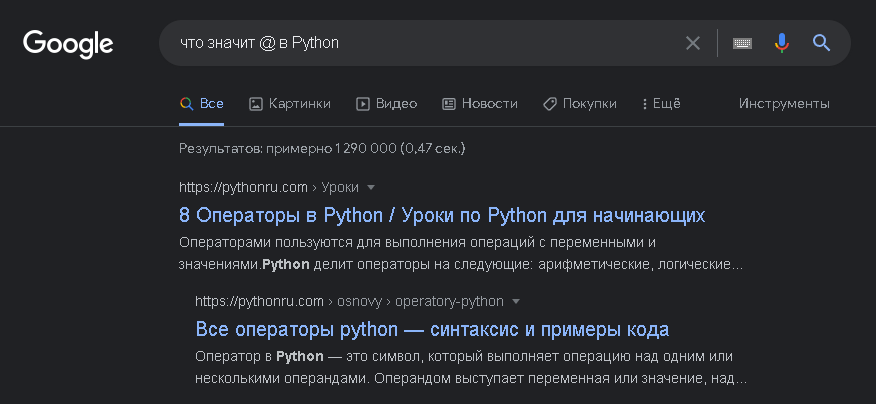Click the Видео tab play icon
This screenshot has width=876, height=404.
pos(364,103)
